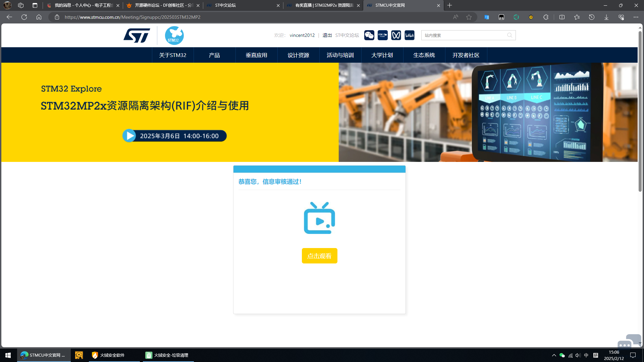This screenshot has height=362, width=644.
Task: Open the 设计资源 navigation menu
Action: point(299,55)
